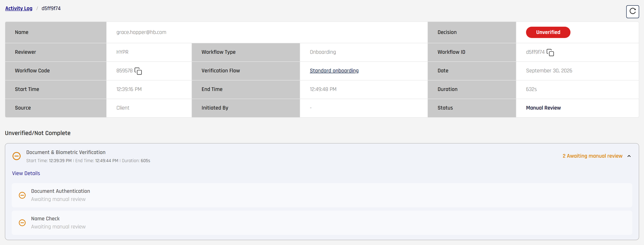Copy the Workflow Code 859578

(138, 71)
